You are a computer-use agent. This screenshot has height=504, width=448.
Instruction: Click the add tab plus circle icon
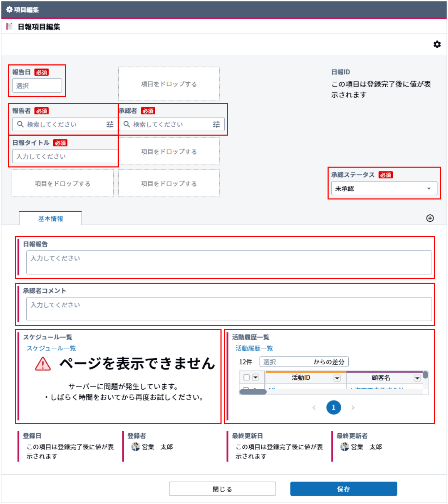tap(430, 218)
